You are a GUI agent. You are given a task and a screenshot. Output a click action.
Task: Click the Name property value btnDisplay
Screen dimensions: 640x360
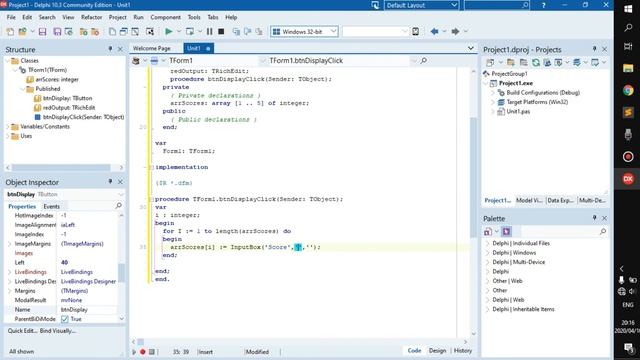(89, 309)
